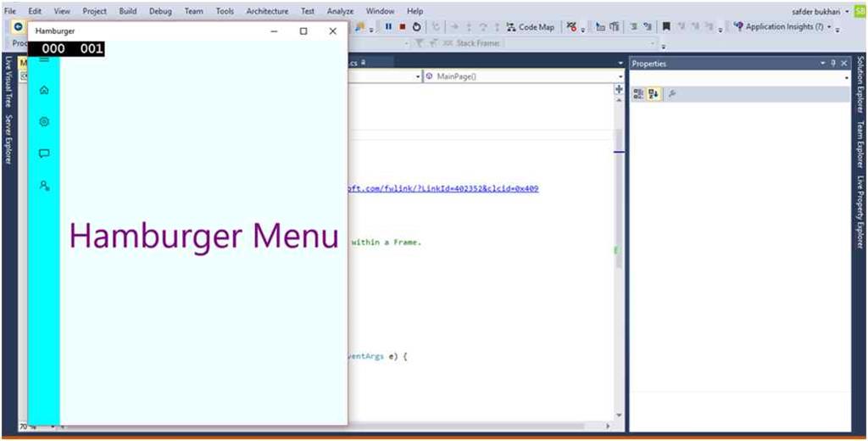Viewport: 868px width, 441px height.
Task: Click the Categorized view icon in Properties
Action: coord(638,94)
